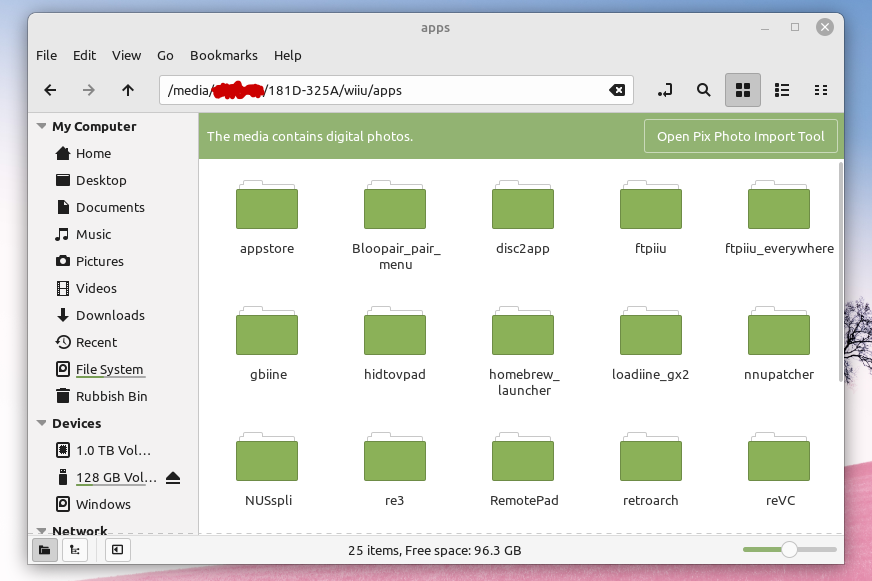Image resolution: width=872 pixels, height=581 pixels.
Task: Toggle location entry mode button
Action: coord(665,90)
